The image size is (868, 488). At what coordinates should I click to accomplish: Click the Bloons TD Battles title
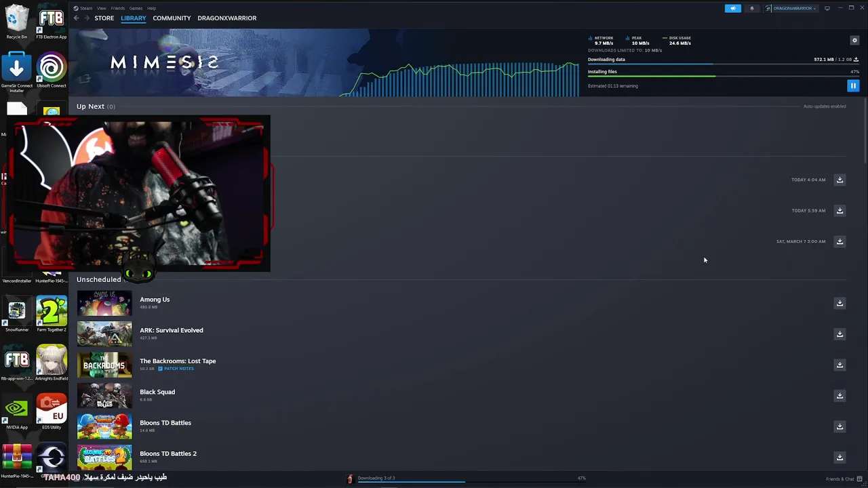tap(165, 423)
